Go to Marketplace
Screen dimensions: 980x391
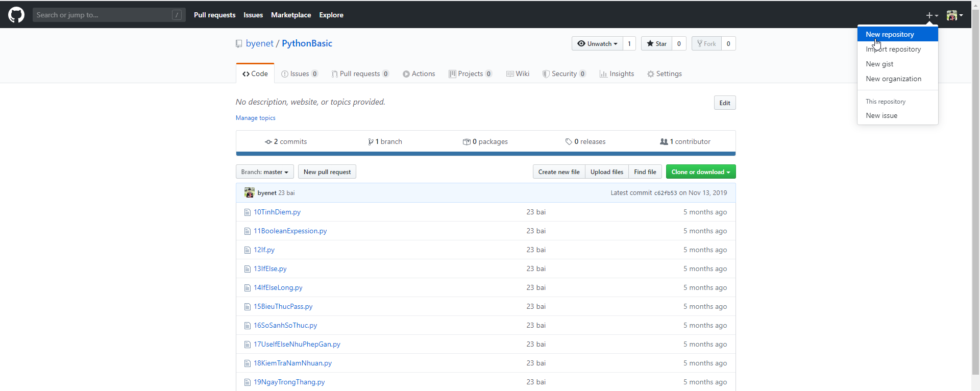291,15
